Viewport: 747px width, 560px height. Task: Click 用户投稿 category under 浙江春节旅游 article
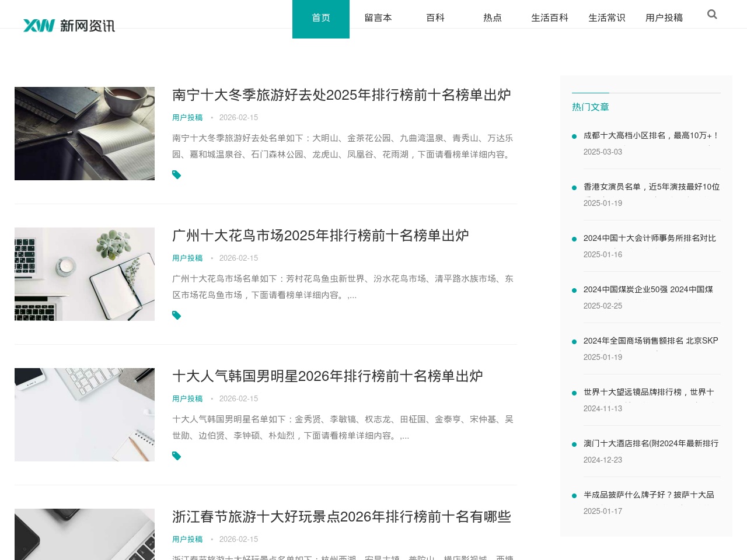pyautogui.click(x=187, y=540)
